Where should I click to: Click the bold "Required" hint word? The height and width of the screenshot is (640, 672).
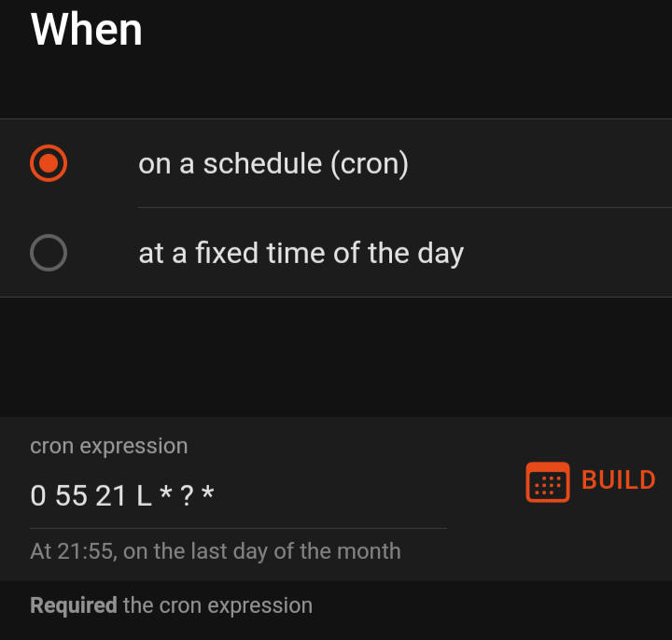pos(73,605)
